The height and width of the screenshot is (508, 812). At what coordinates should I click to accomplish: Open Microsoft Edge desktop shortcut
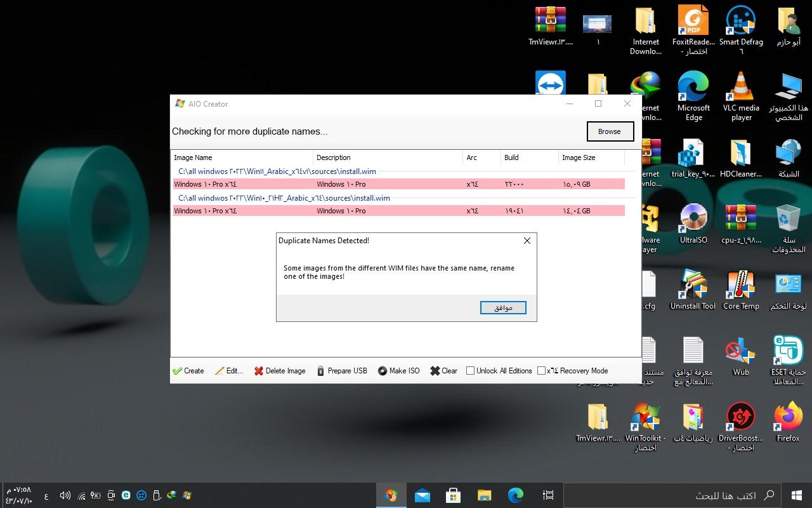pyautogui.click(x=693, y=96)
